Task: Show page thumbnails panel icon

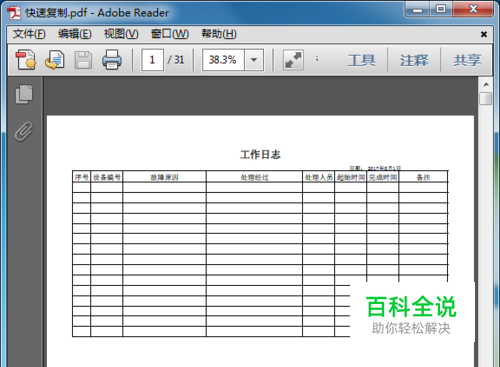Action: point(24,94)
